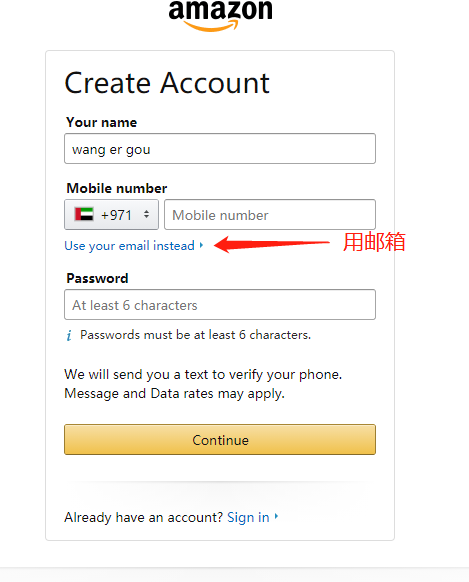Open the Sign in link

coord(248,517)
